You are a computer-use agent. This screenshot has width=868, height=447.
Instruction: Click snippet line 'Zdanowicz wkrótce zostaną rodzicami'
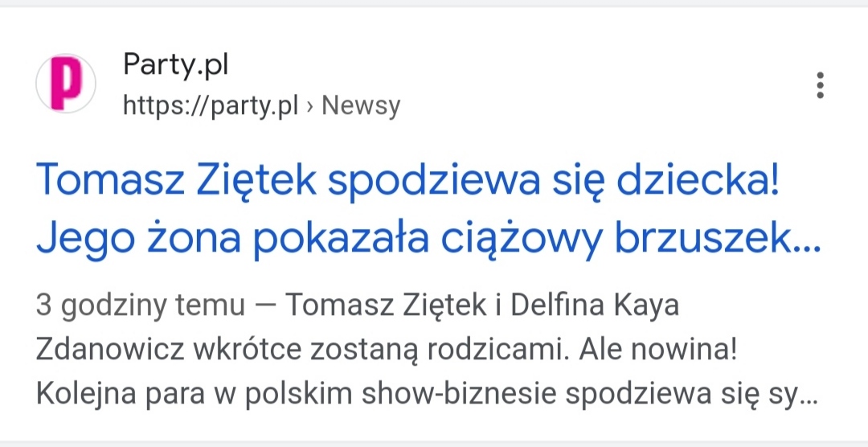coord(300,351)
